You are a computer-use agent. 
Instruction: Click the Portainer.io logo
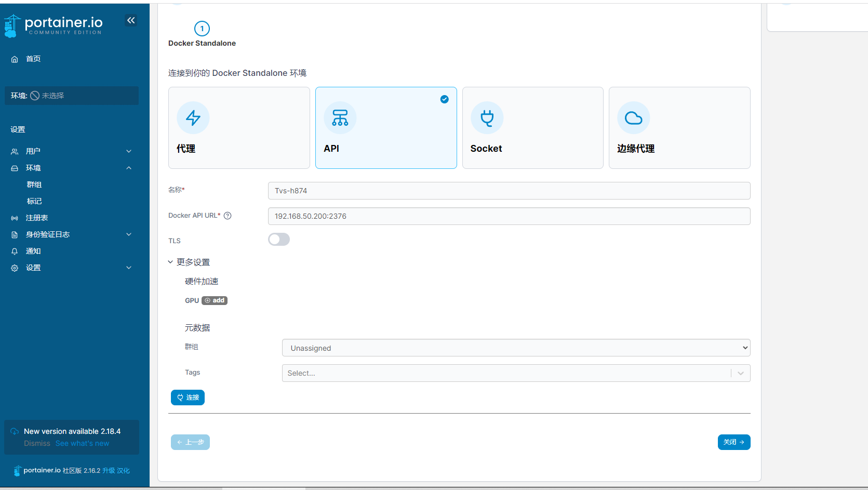point(54,25)
